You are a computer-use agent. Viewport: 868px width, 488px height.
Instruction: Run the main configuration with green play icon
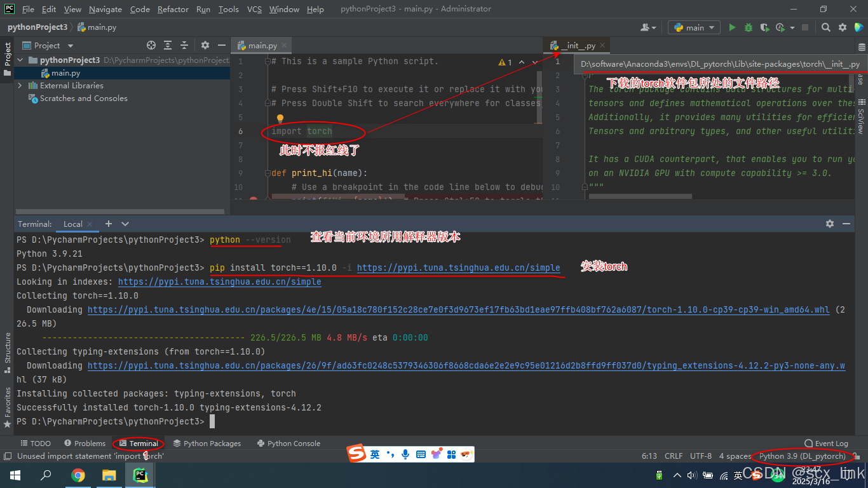pos(732,27)
